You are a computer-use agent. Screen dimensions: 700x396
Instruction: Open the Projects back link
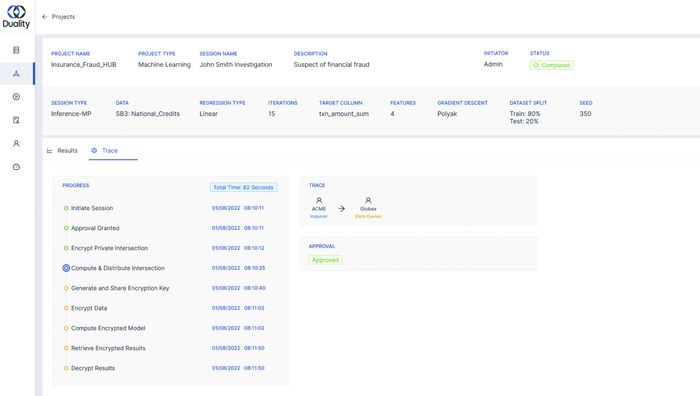pos(63,17)
